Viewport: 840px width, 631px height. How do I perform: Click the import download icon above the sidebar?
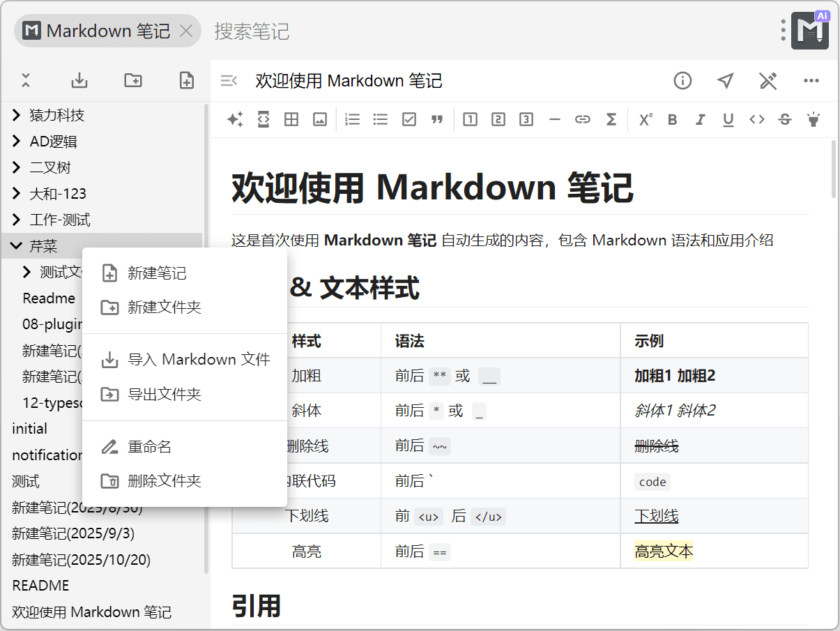click(79, 80)
